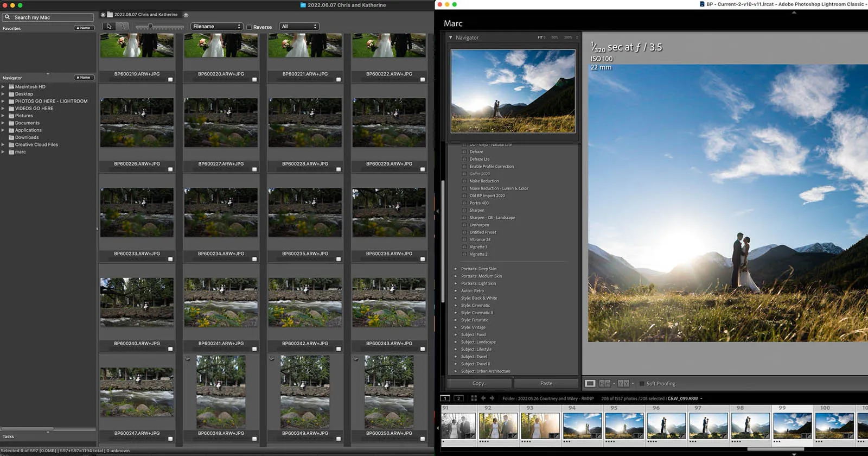Hide the filmstrip using the bottom triangle
The width and height of the screenshot is (868, 456).
794,454
